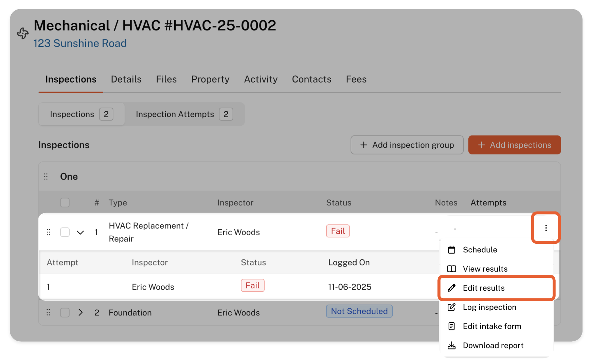Check the HVAC Replacement / Repair row checkbox
Viewport: 591px width, 364px height.
click(x=65, y=232)
